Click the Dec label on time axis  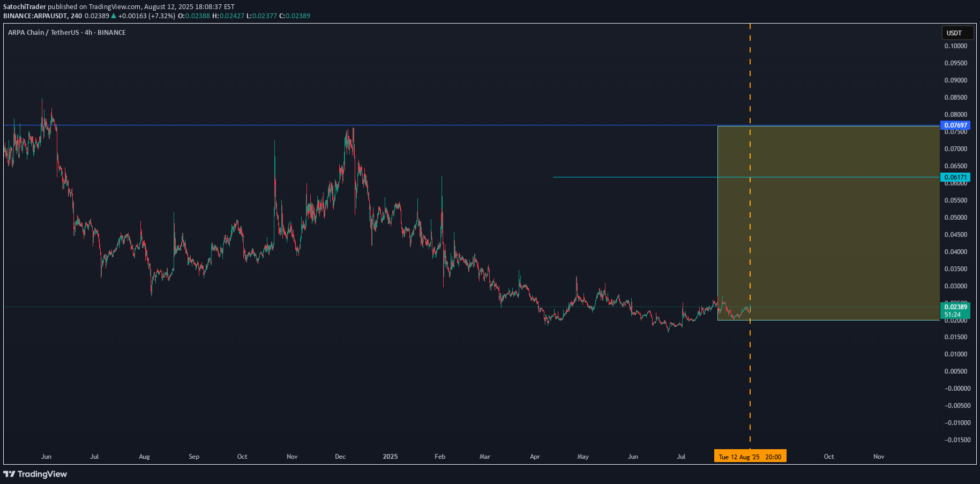pos(340,457)
